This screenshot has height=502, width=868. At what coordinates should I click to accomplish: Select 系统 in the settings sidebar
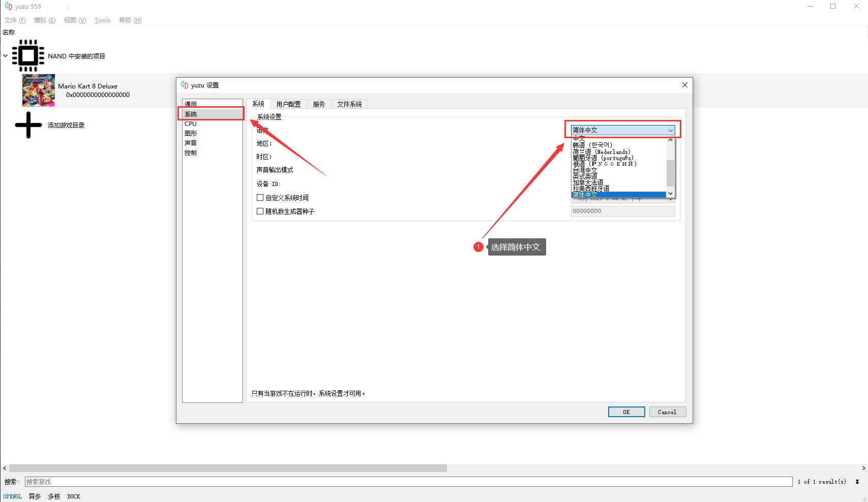(x=212, y=114)
